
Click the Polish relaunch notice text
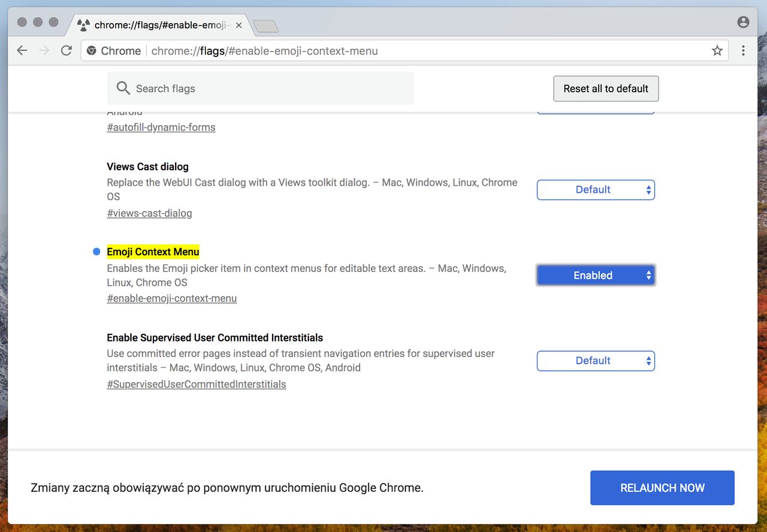click(x=227, y=488)
